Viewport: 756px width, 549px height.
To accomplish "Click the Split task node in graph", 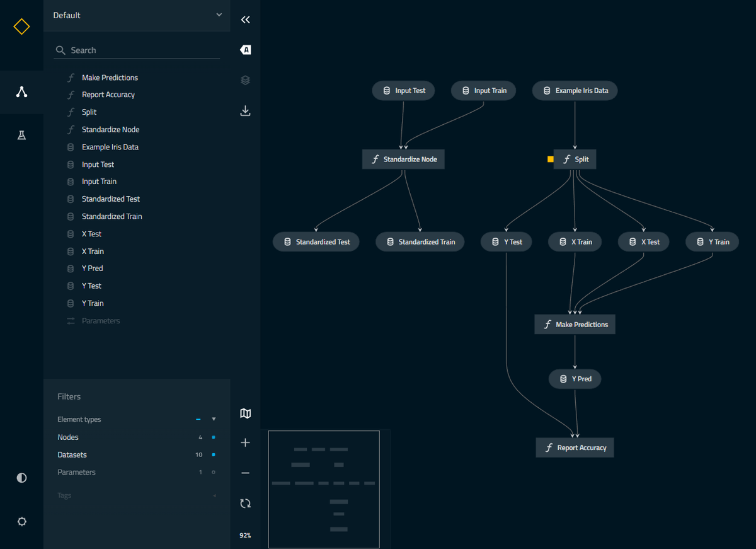I will [x=575, y=159].
